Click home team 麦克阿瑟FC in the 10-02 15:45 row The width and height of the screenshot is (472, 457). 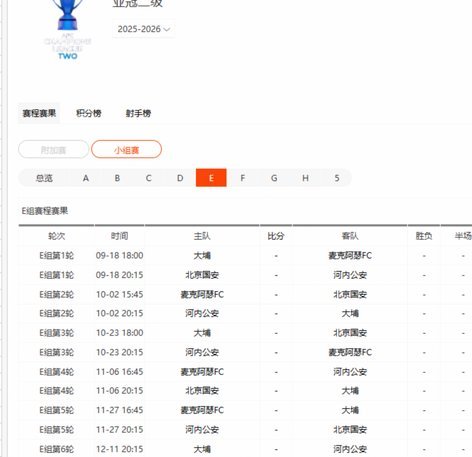coord(202,294)
